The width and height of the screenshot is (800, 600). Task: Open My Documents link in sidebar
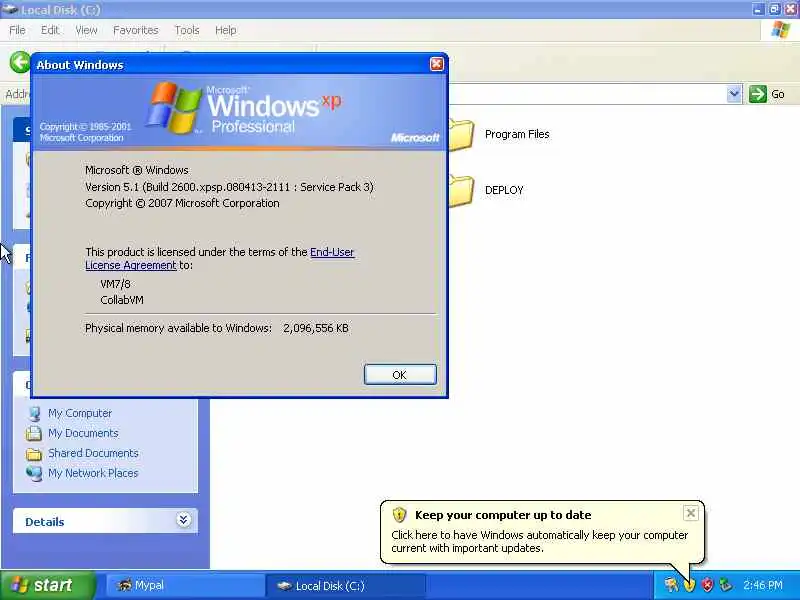pyautogui.click(x=83, y=433)
